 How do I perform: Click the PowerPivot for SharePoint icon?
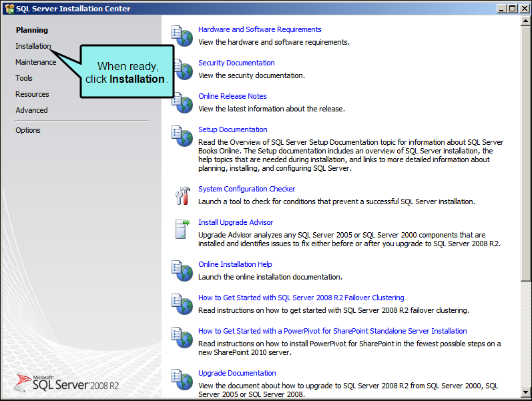(182, 337)
